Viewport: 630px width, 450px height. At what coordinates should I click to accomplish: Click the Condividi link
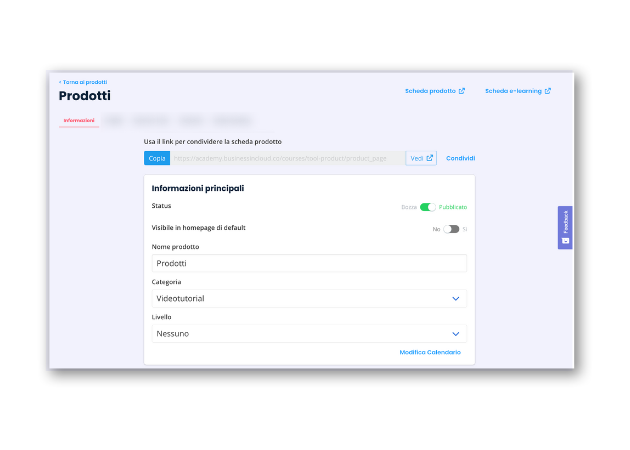460,158
